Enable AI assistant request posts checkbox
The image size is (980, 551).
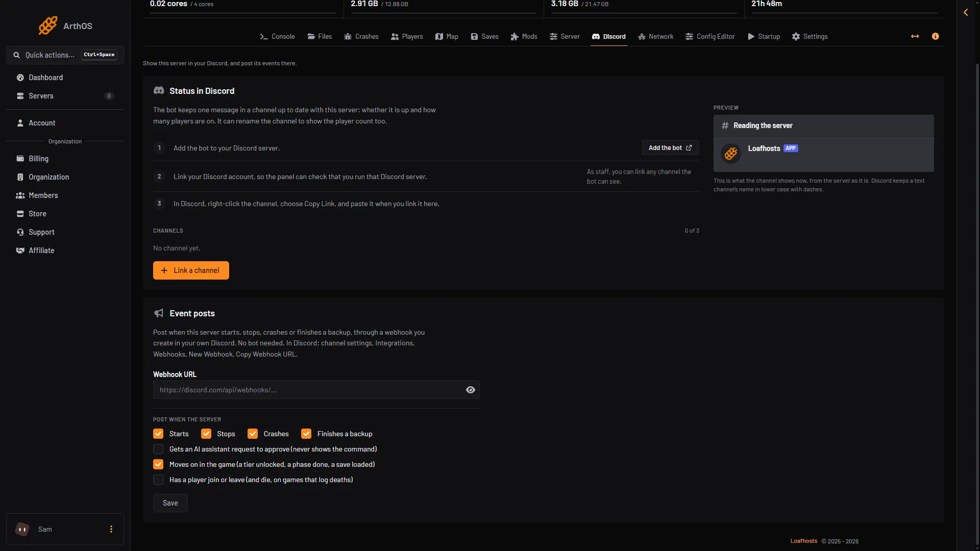pos(158,449)
